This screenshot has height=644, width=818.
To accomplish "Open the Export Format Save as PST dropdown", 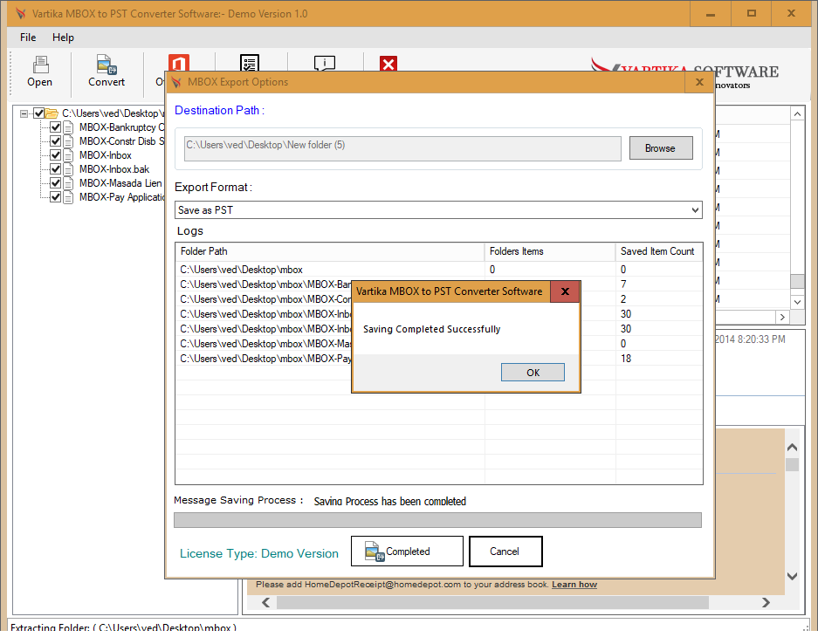I will 438,210.
